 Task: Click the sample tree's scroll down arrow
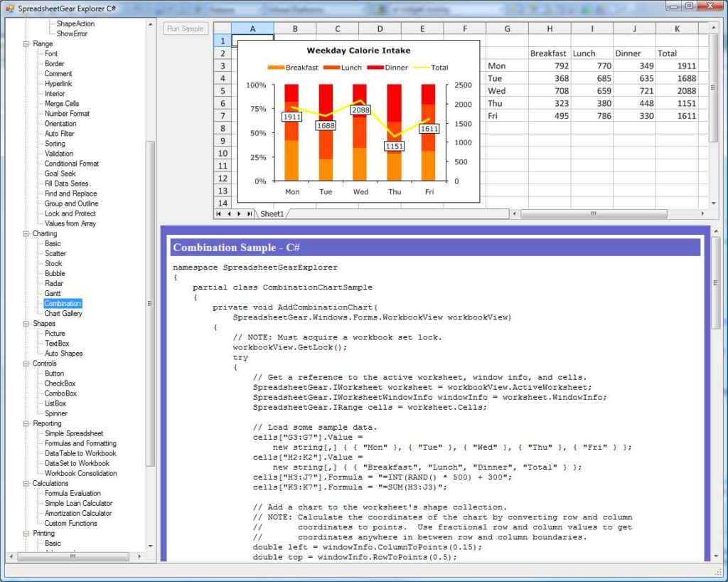(x=150, y=546)
